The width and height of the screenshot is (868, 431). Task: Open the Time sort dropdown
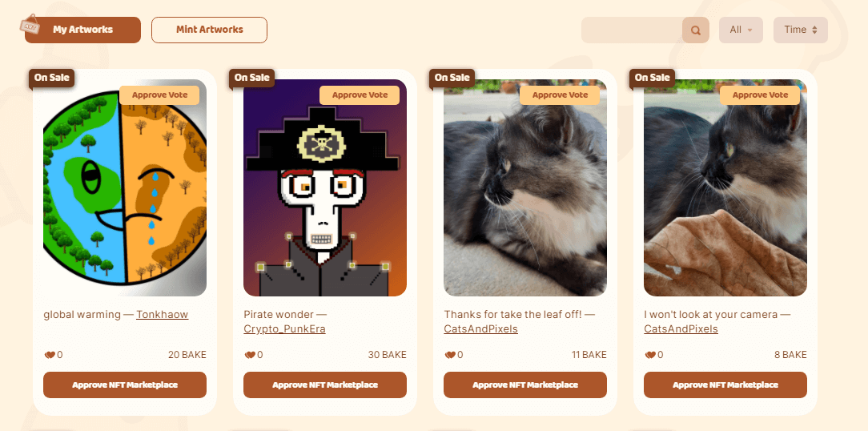tap(801, 30)
